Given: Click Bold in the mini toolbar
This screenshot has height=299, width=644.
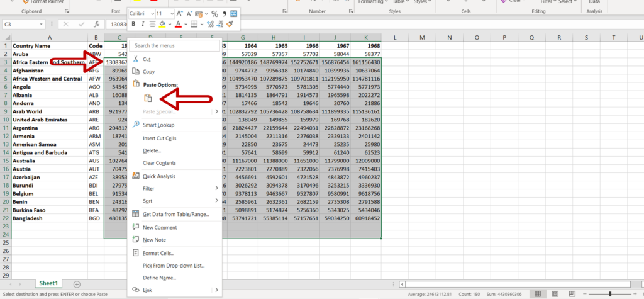Looking at the screenshot, I should click(x=133, y=25).
